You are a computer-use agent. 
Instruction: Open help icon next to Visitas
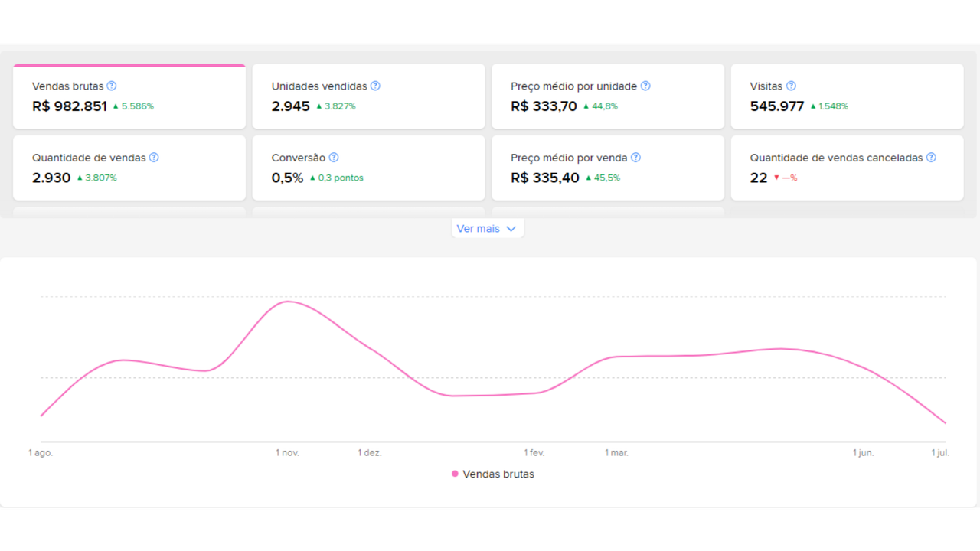pos(791,86)
